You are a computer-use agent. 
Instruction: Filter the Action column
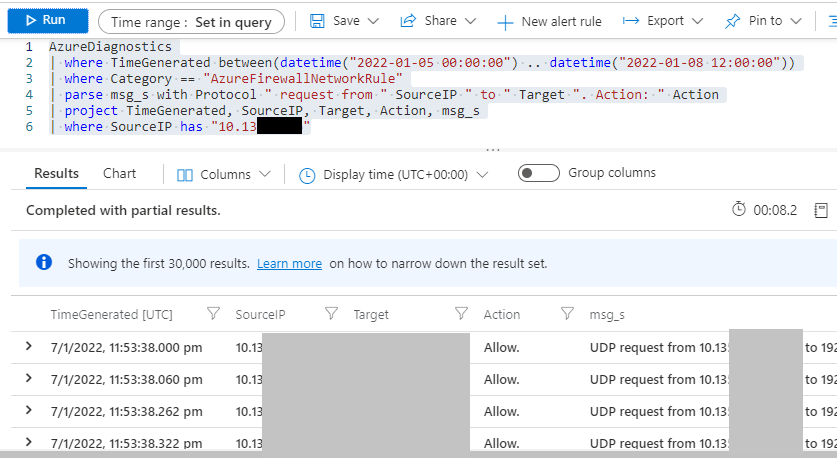567,314
